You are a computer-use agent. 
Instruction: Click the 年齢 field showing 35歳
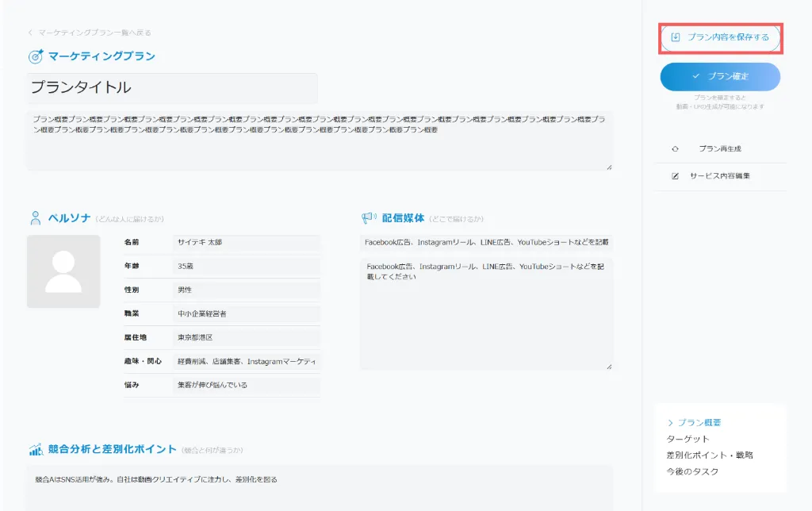tap(246, 267)
